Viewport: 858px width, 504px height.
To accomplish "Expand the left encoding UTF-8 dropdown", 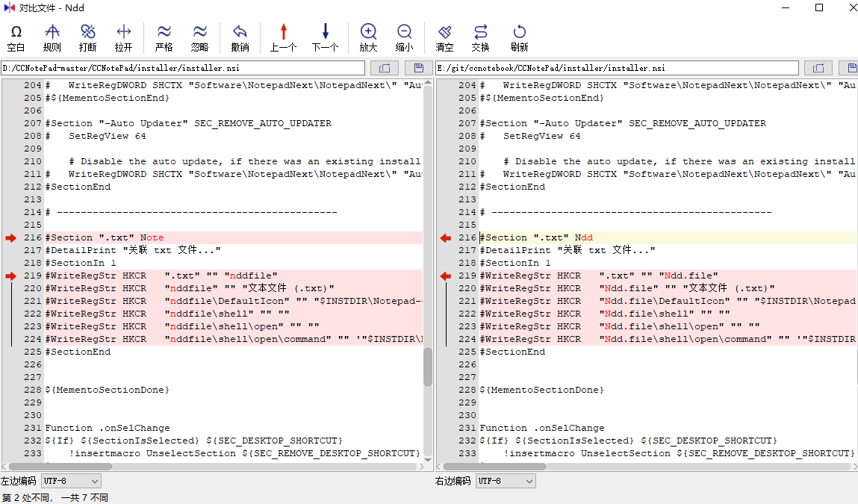I will point(71,481).
